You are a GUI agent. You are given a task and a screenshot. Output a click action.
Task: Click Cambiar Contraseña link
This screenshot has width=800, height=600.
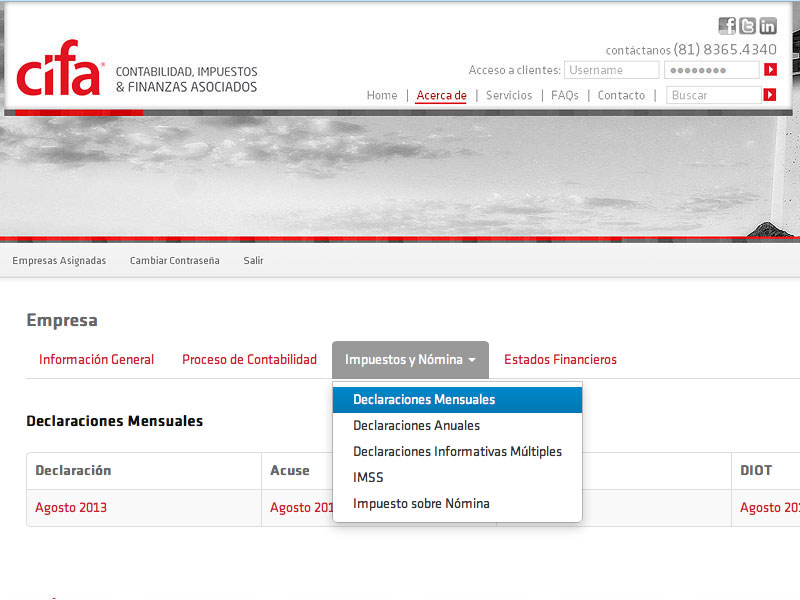pyautogui.click(x=174, y=261)
